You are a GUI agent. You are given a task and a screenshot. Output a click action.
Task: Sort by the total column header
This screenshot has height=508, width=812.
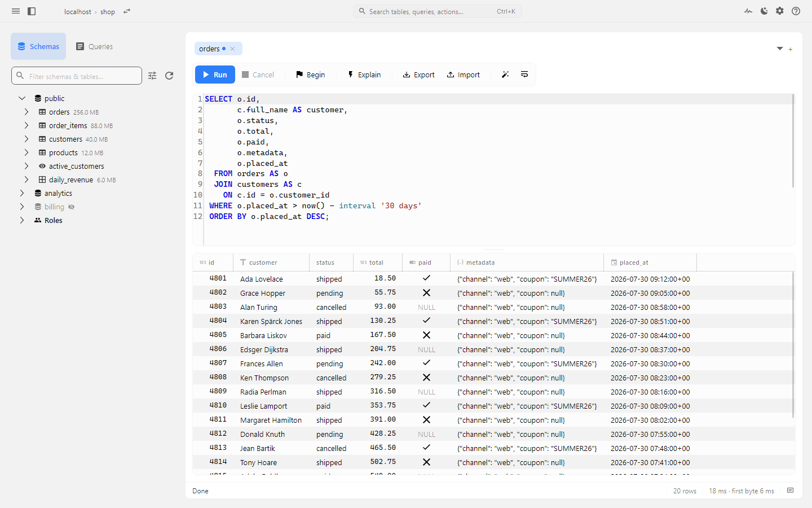click(x=378, y=262)
